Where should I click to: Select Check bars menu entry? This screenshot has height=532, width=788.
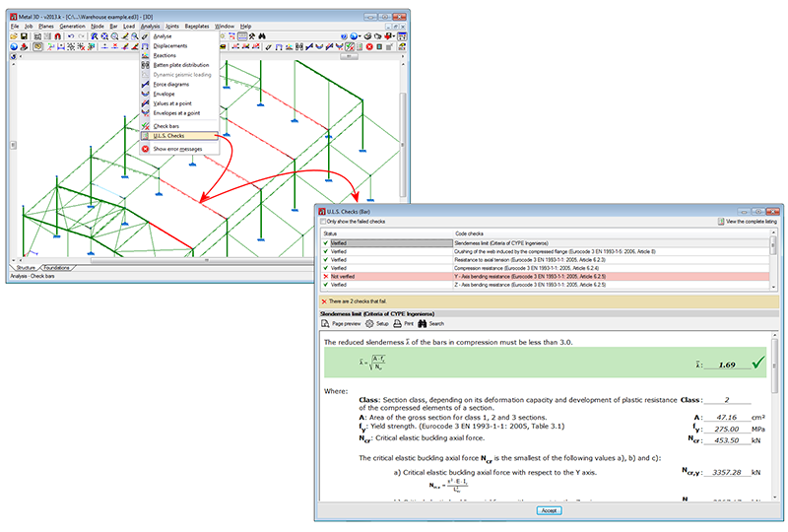pos(179,126)
